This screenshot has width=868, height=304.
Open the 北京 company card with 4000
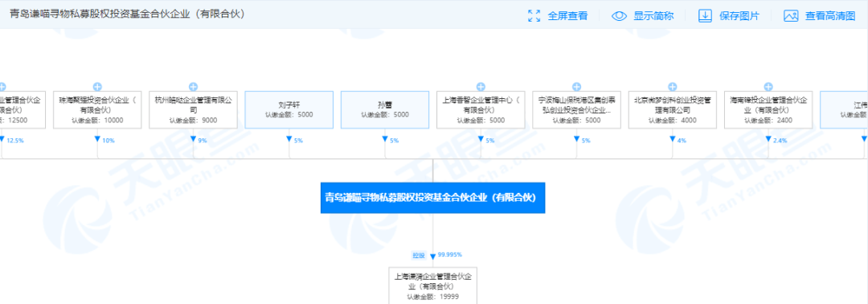(x=672, y=109)
